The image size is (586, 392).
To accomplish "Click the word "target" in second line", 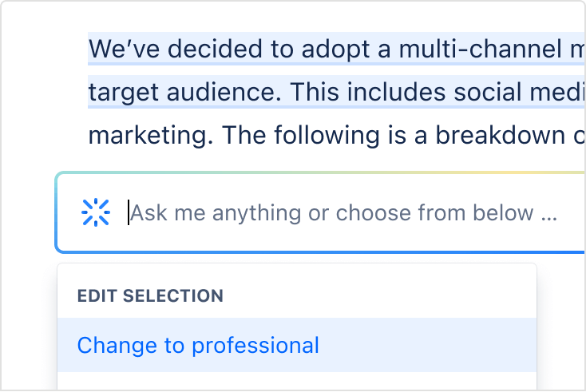I will 124,93.
